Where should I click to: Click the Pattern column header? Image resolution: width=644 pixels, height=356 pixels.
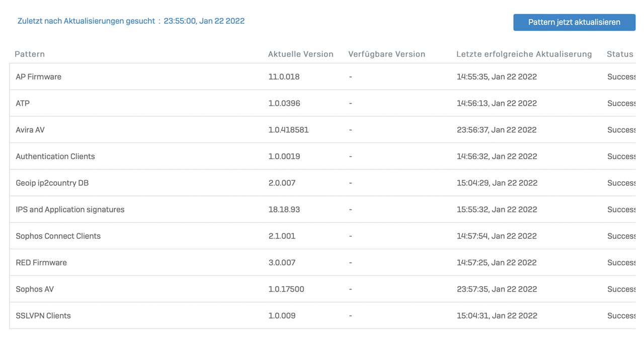pyautogui.click(x=30, y=54)
